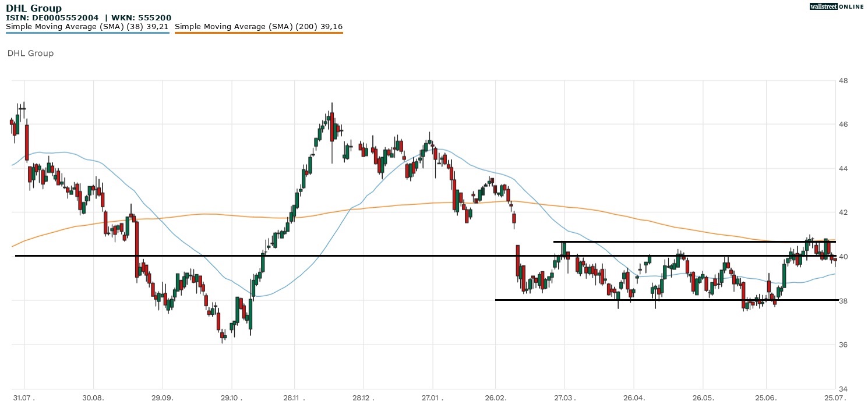868x401 pixels.
Task: Click the bold DHL Group title heading
Action: click(34, 9)
